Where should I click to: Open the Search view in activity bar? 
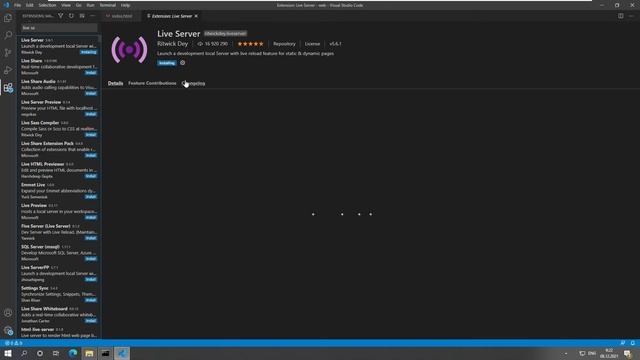[8, 35]
